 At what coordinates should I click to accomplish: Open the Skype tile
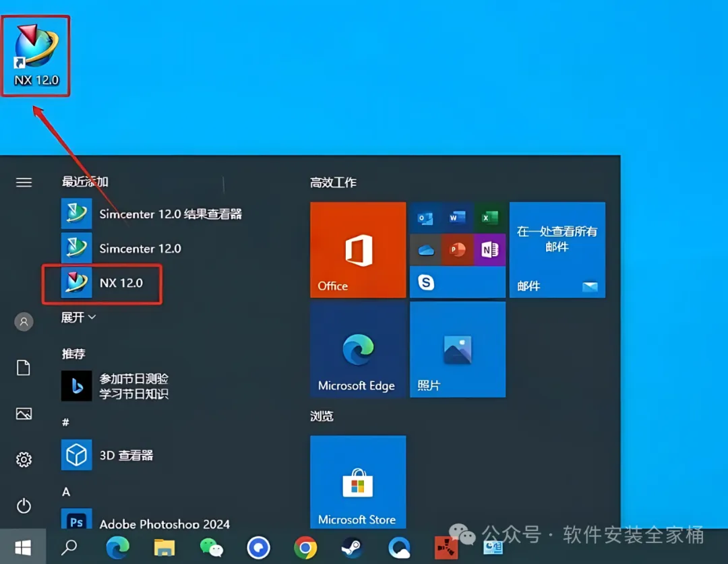pos(457,282)
